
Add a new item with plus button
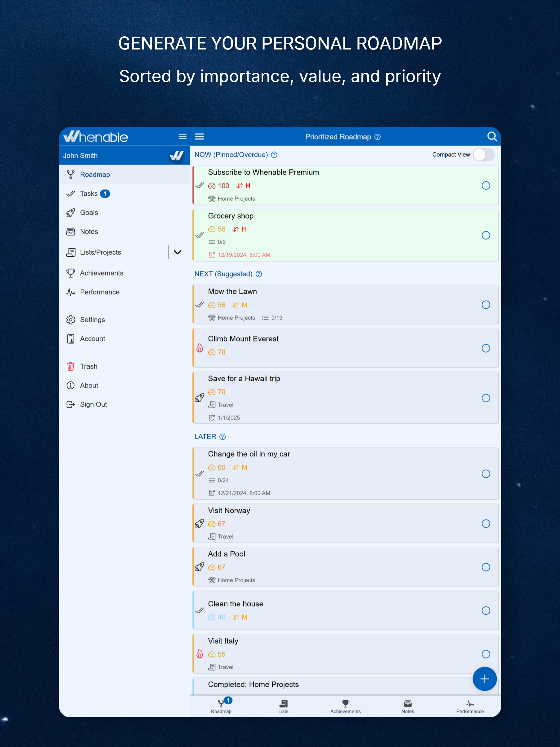[484, 679]
